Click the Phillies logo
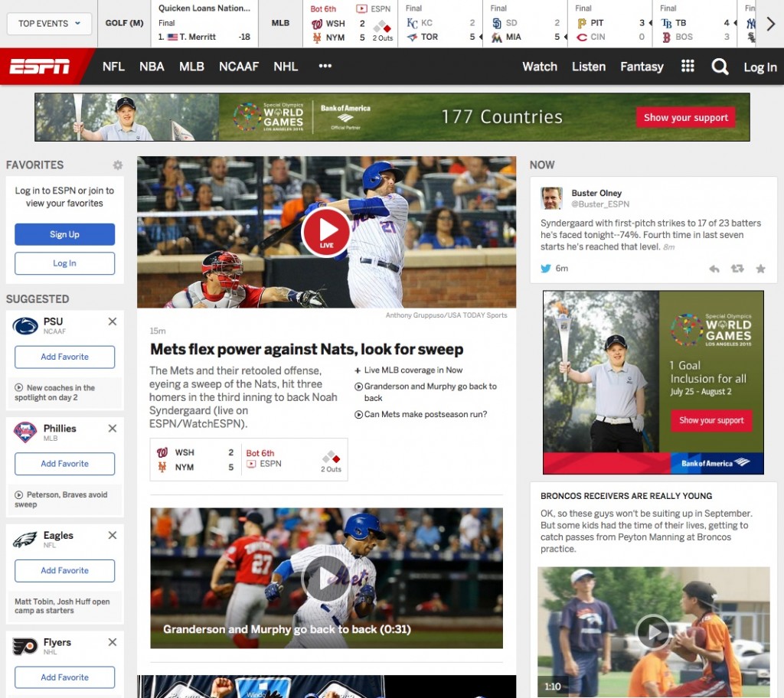The height and width of the screenshot is (698, 784). (x=25, y=432)
